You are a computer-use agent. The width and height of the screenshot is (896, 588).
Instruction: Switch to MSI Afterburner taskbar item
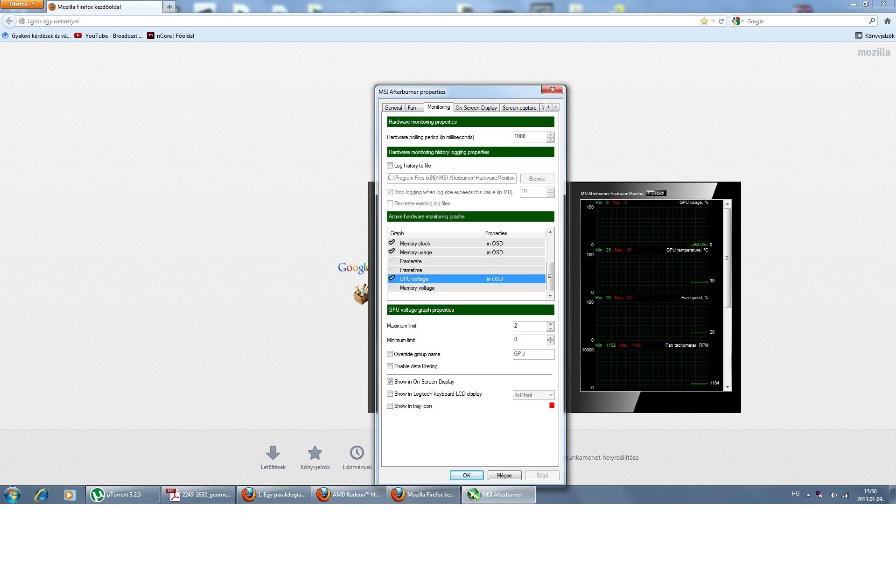tap(499, 495)
